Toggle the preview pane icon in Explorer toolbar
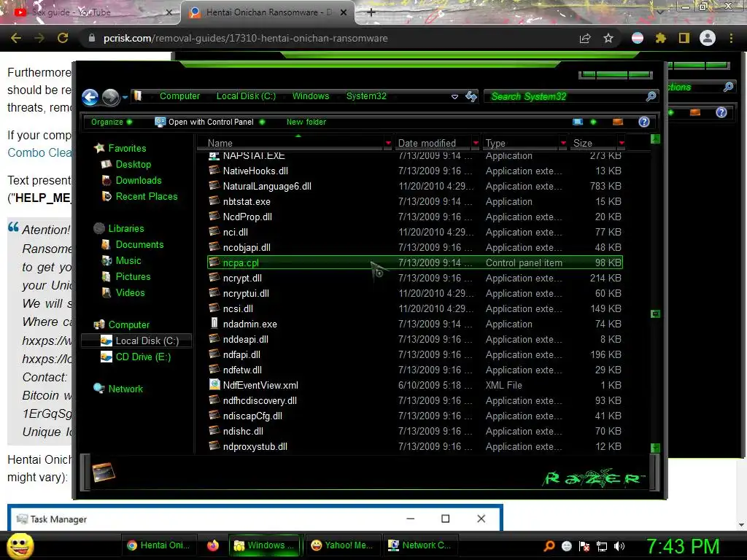The width and height of the screenshot is (747, 560). [x=618, y=122]
